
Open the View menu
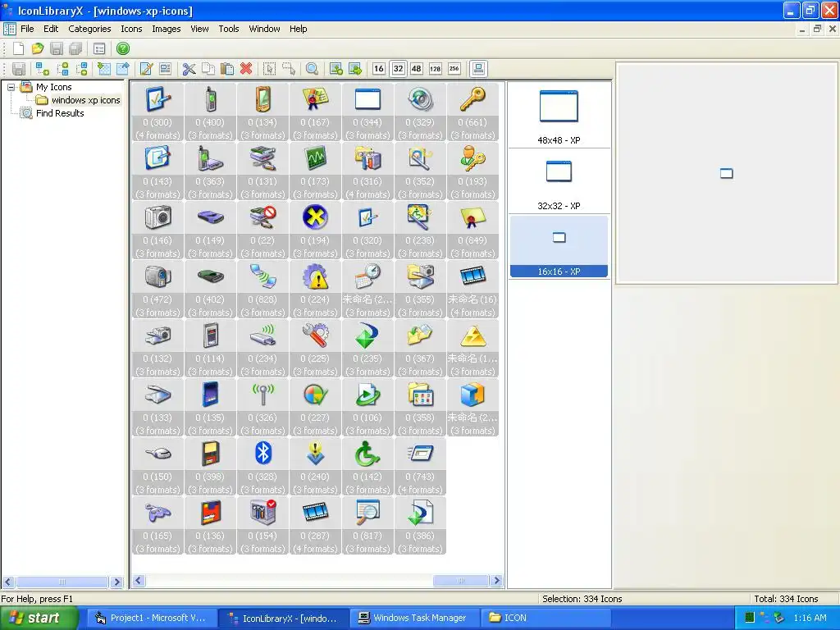click(199, 29)
